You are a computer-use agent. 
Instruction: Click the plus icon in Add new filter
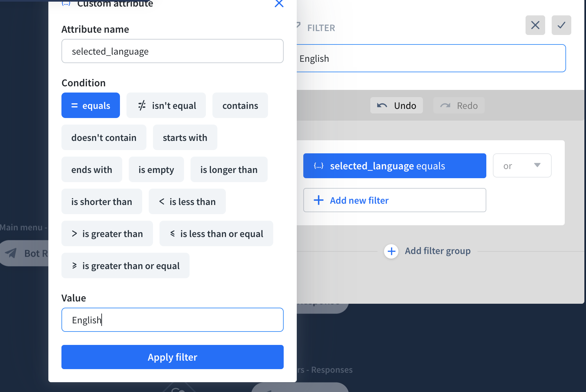[318, 200]
